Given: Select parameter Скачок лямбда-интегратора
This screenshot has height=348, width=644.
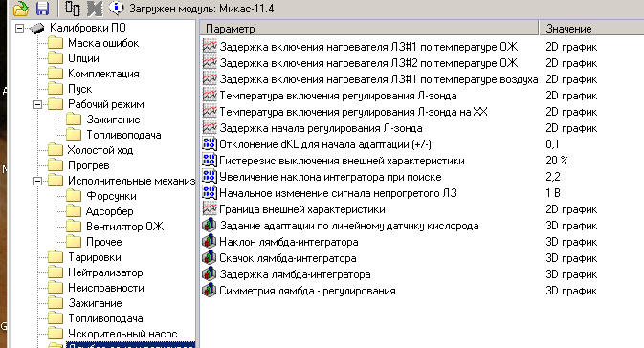Looking at the screenshot, I should pyautogui.click(x=287, y=258).
